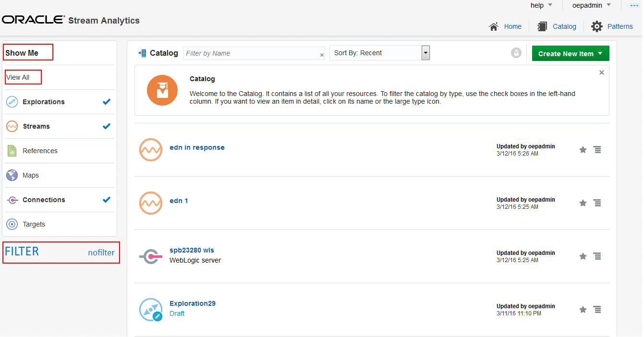Viewport: 644px width, 337px height.
Task: Close the Catalog welcome banner
Action: [602, 72]
